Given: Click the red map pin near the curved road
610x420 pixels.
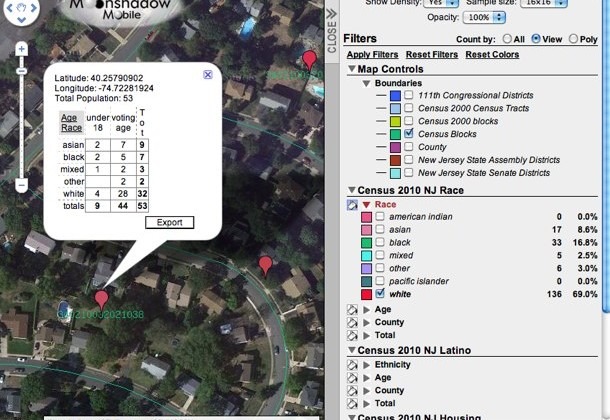Looking at the screenshot, I should tap(265, 266).
